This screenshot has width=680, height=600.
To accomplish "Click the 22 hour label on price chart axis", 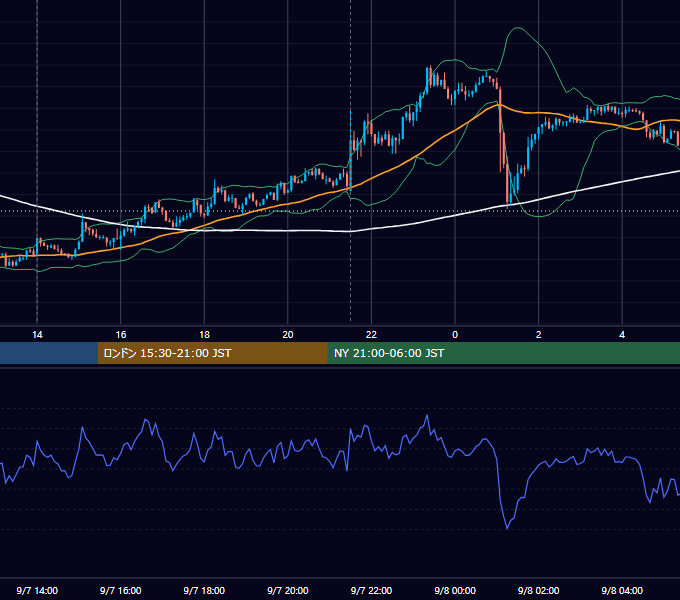I will tap(371, 335).
